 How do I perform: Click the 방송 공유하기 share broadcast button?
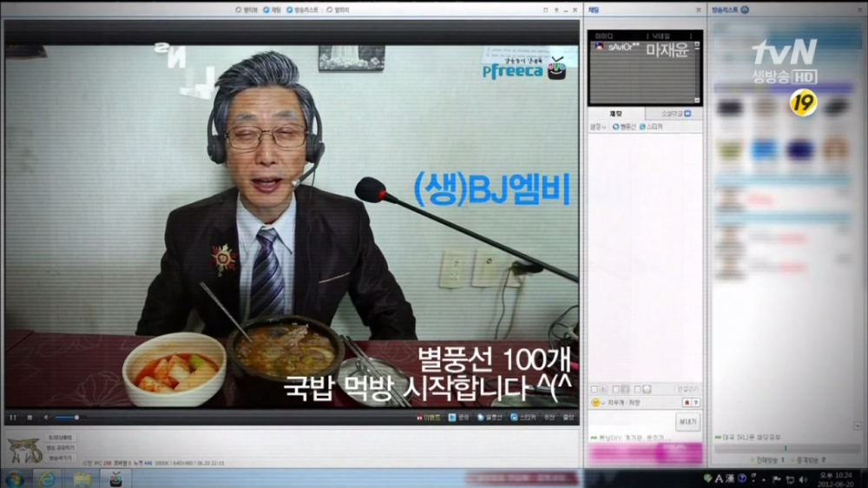(x=61, y=447)
